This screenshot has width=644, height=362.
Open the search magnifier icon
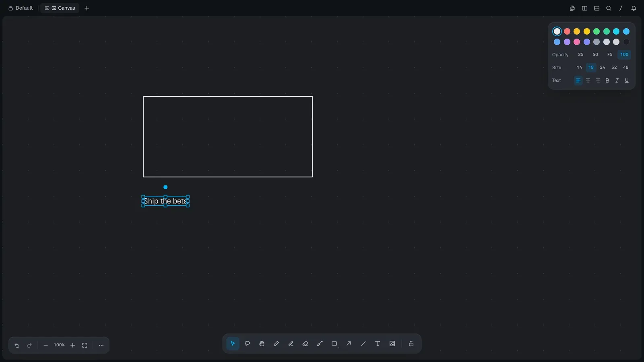(x=609, y=8)
